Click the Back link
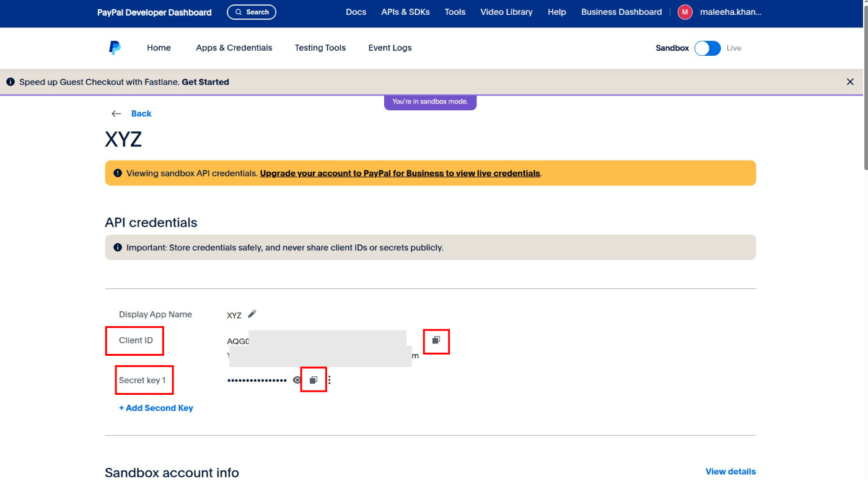Screen dimensions: 868x481 click(x=141, y=113)
